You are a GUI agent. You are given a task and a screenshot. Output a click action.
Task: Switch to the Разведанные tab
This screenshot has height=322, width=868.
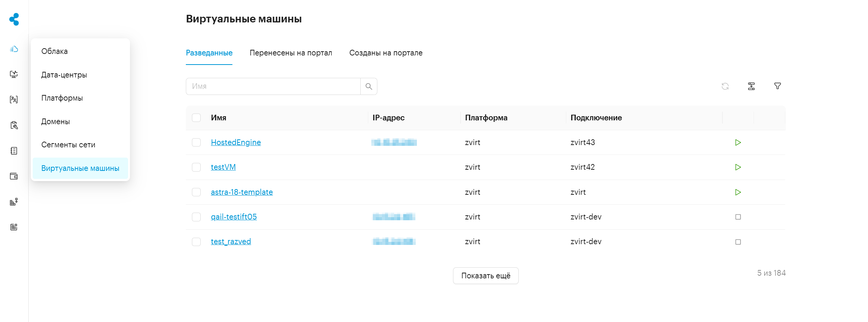(209, 53)
